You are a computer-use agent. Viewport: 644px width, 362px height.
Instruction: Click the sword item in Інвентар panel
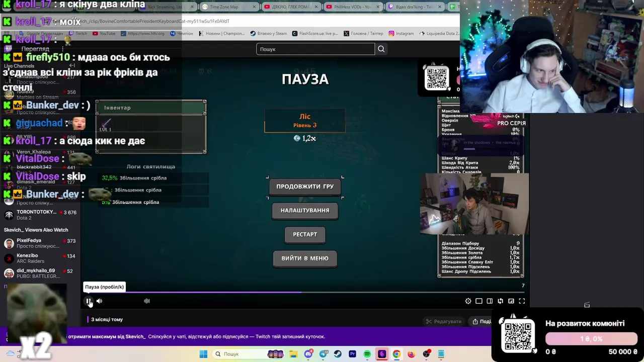pyautogui.click(x=106, y=125)
